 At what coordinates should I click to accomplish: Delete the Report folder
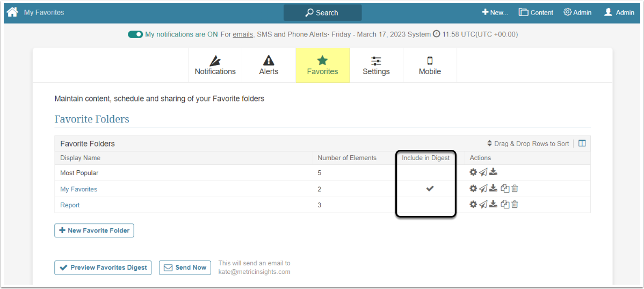[x=515, y=205]
